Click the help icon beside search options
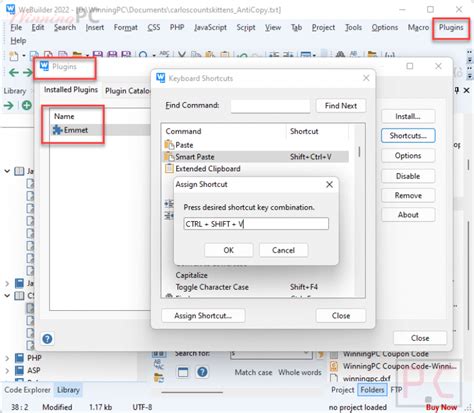Viewport: 474px width, 413px height. click(202, 372)
